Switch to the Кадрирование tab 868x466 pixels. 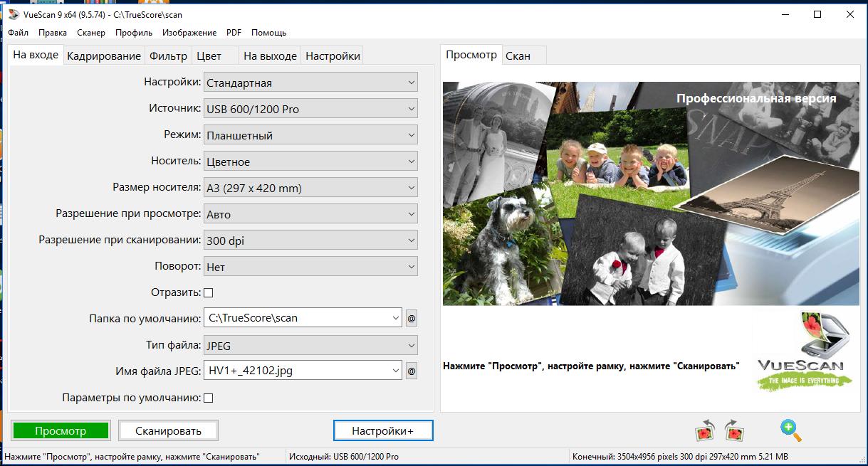pos(104,56)
